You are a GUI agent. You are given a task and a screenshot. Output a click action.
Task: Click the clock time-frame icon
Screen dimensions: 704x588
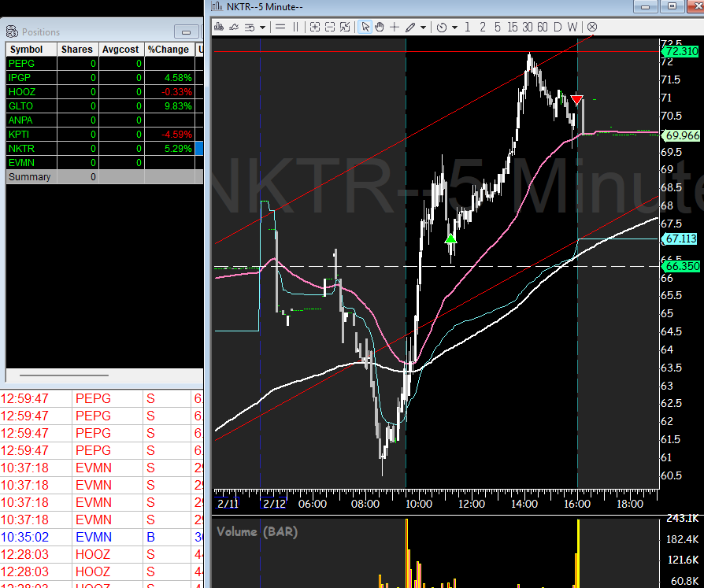point(442,28)
